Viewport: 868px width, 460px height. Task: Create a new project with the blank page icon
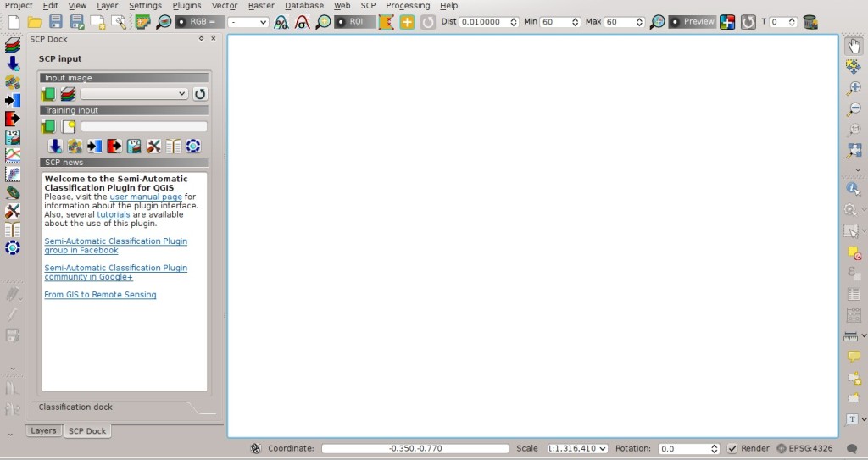pos(14,22)
